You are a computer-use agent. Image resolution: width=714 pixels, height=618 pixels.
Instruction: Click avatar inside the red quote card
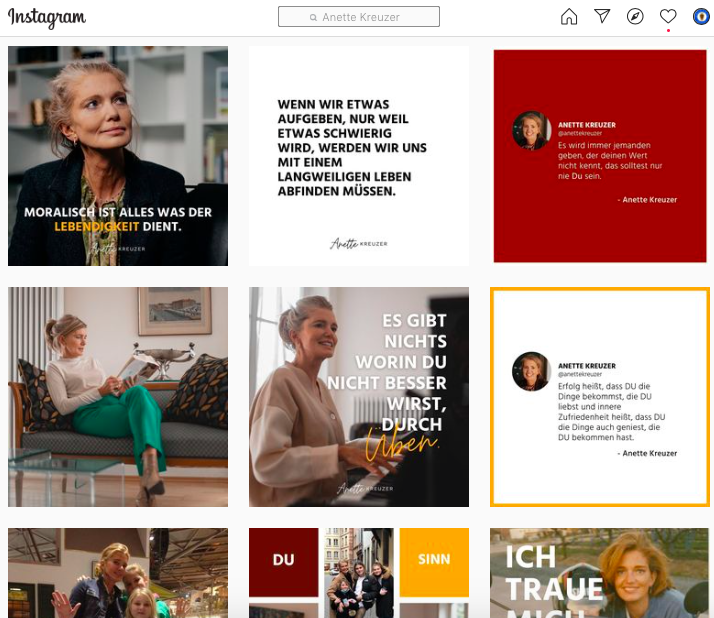[x=531, y=130]
